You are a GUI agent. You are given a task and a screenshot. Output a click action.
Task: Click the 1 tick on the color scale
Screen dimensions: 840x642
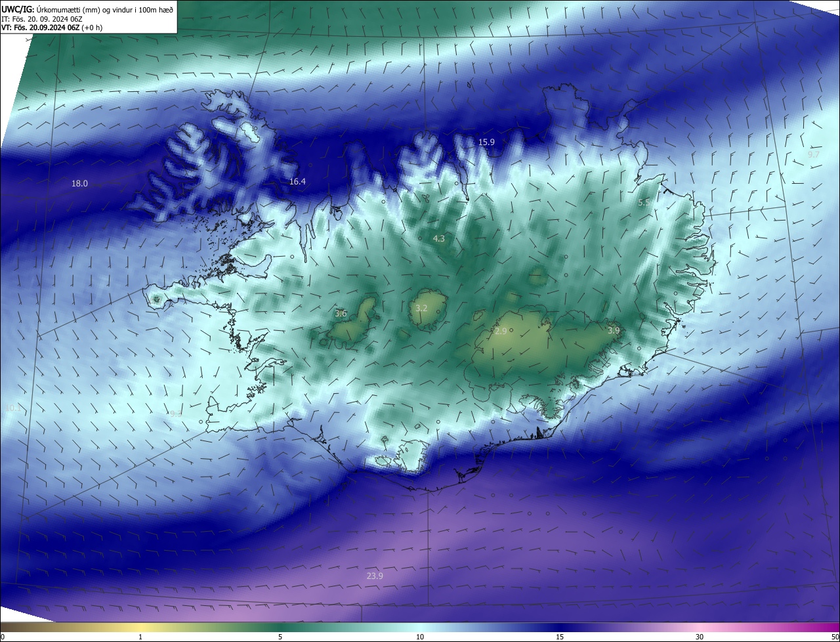[140, 637]
